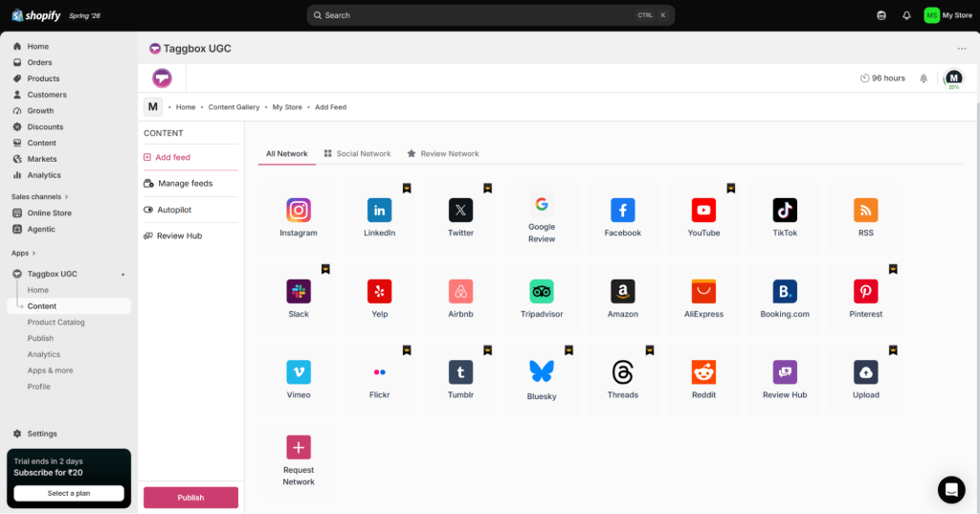
Task: Click Select a plan button
Action: (69, 493)
